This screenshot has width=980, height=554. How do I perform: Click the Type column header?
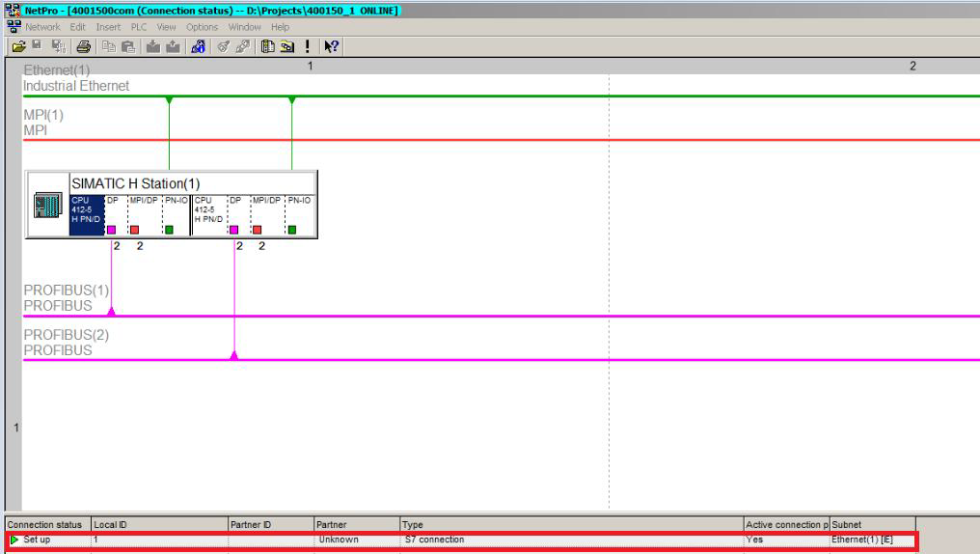coord(572,525)
